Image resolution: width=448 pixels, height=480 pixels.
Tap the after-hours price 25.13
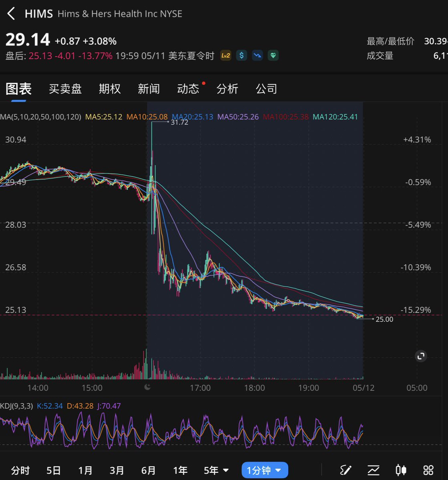(40, 56)
